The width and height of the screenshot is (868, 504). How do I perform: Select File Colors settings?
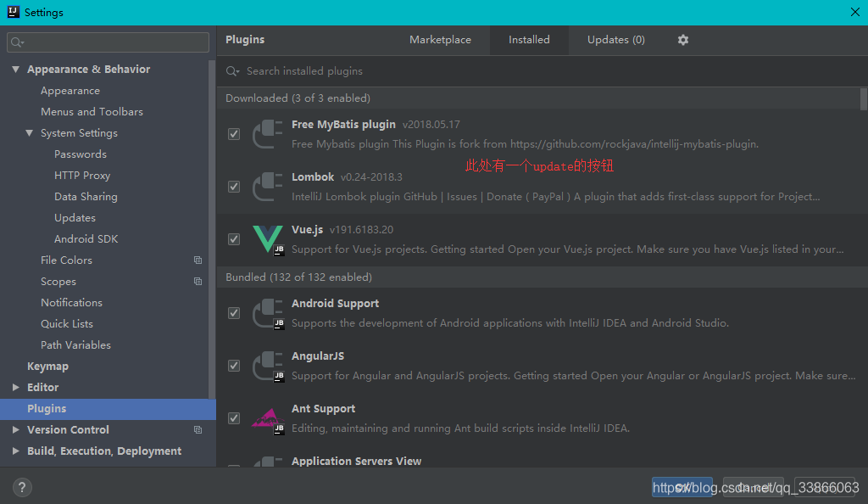[x=66, y=260]
